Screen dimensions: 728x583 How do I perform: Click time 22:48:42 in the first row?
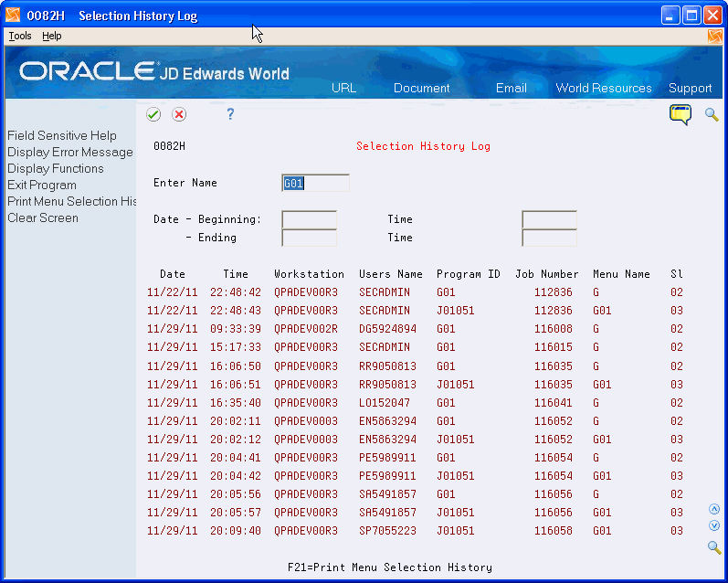coord(236,292)
